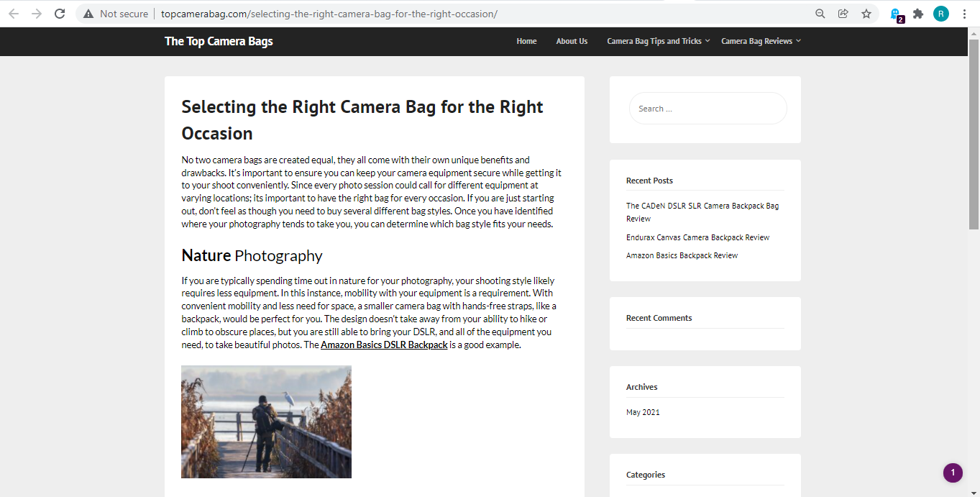Bookmark this page with the star icon
This screenshot has width=980, height=497.
pyautogui.click(x=866, y=14)
